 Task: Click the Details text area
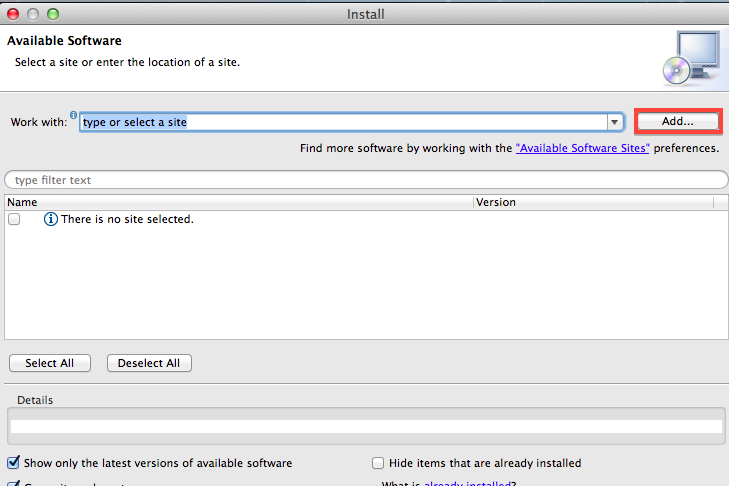[x=366, y=426]
